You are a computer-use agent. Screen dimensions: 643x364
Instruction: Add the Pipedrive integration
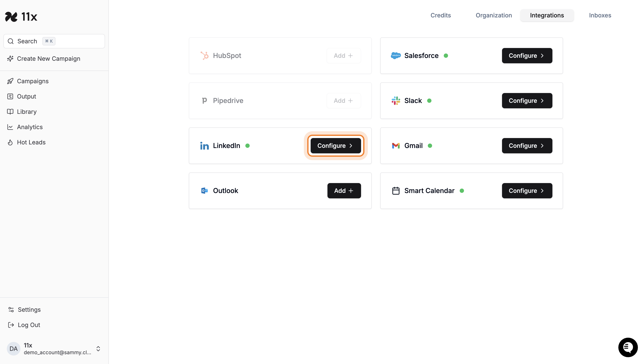(x=344, y=100)
